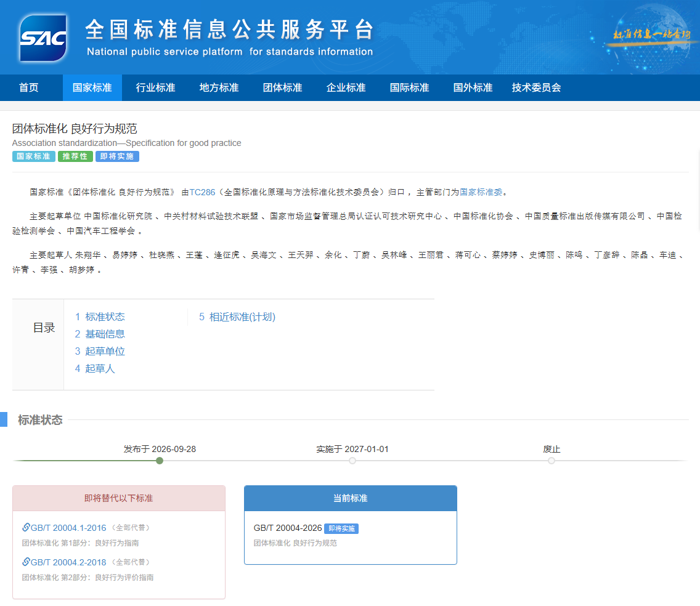Switch to the 团体标准 section

point(282,87)
